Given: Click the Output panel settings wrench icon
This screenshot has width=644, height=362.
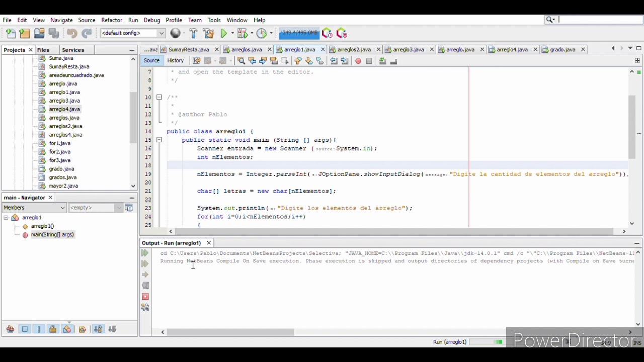Looking at the screenshot, I should pyautogui.click(x=145, y=307).
